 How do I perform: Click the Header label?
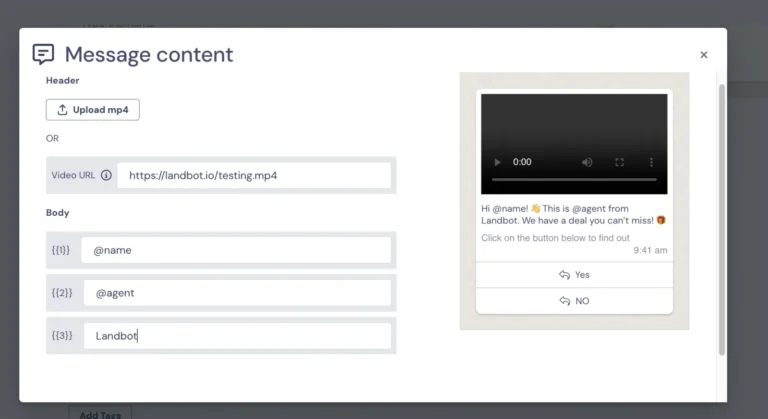tap(63, 80)
